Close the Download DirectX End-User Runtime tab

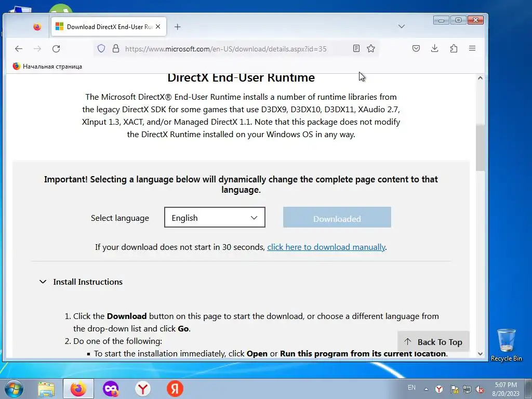[x=158, y=26]
